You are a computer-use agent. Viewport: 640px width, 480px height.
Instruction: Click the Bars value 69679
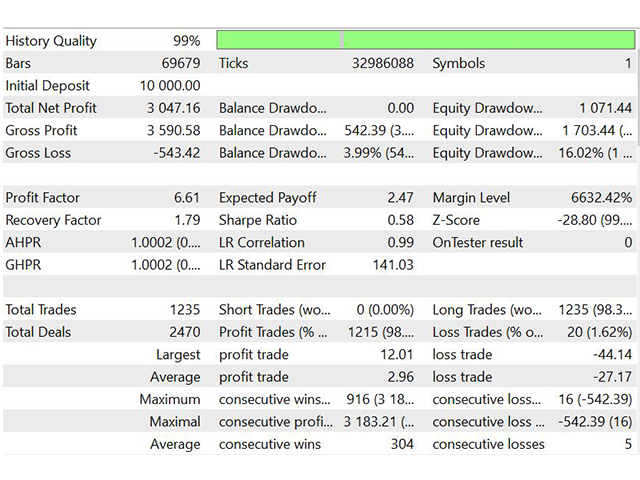pyautogui.click(x=181, y=63)
